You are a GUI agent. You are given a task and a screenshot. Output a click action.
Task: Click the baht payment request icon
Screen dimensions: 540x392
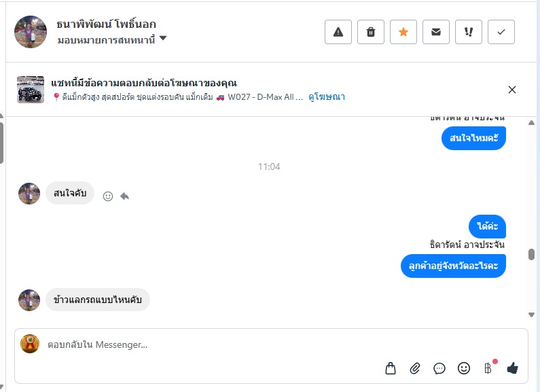coord(488,368)
